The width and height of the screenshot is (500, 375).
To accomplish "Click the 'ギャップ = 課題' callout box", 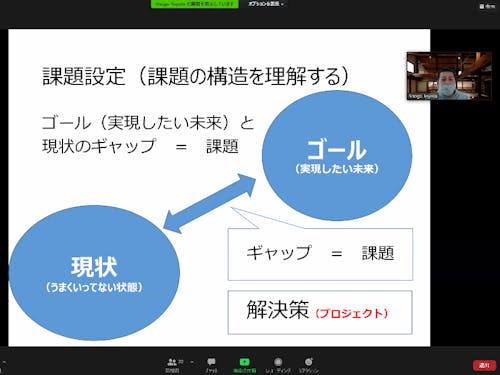I will pyautogui.click(x=320, y=254).
